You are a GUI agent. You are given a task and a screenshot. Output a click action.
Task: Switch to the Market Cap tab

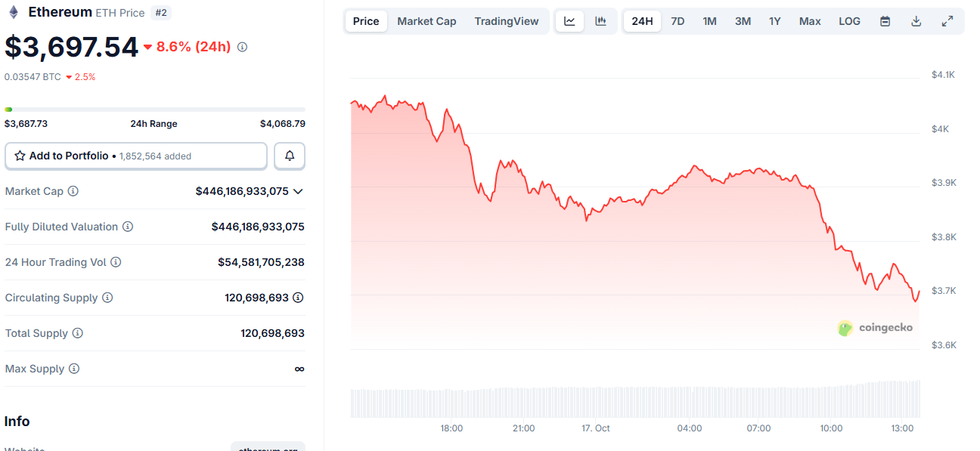click(x=426, y=21)
